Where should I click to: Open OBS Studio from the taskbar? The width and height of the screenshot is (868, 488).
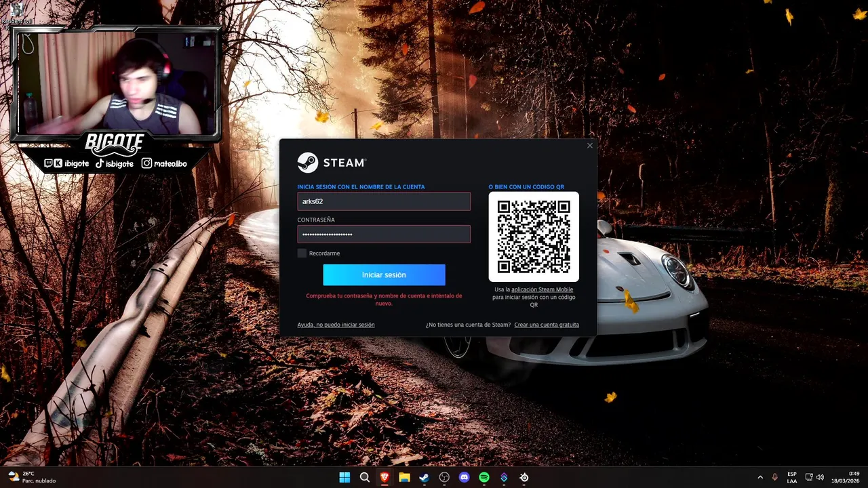(x=444, y=477)
